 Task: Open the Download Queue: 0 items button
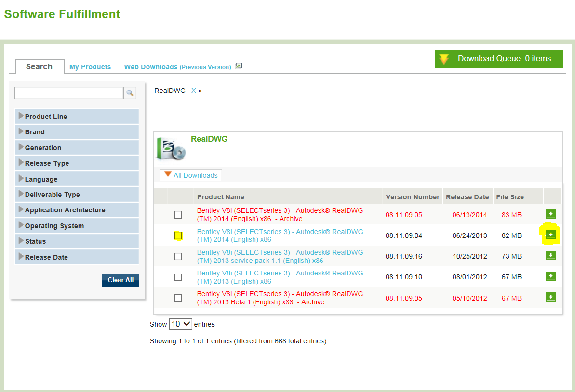499,59
